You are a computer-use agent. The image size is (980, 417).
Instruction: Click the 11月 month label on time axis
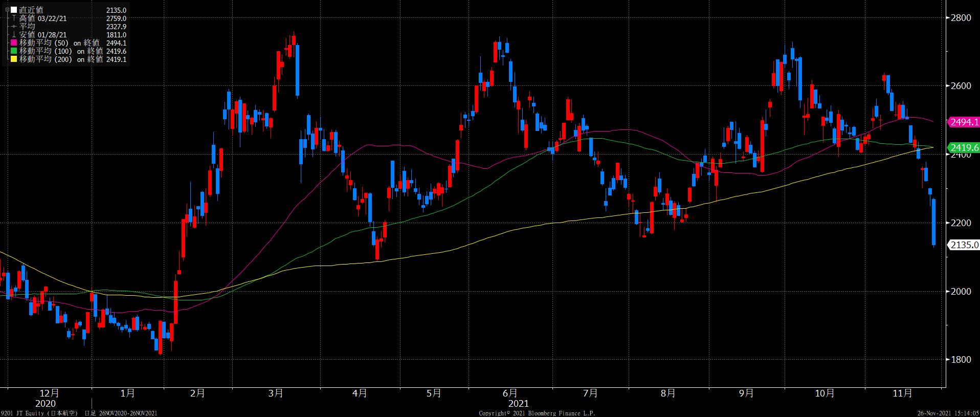point(902,393)
